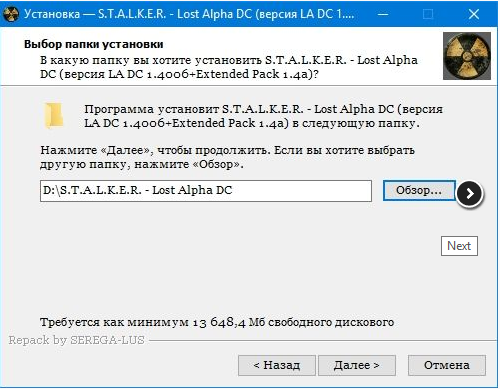Click the large radiation logo in header

tap(467, 56)
